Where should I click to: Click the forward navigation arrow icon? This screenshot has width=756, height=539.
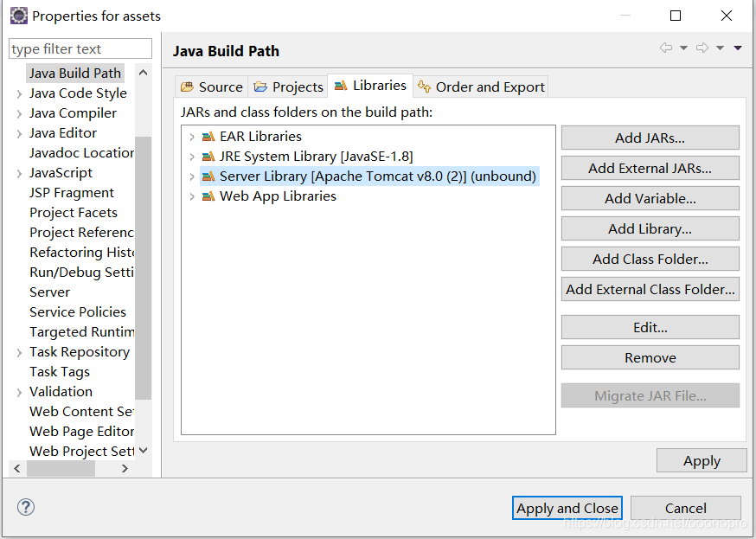(x=702, y=48)
